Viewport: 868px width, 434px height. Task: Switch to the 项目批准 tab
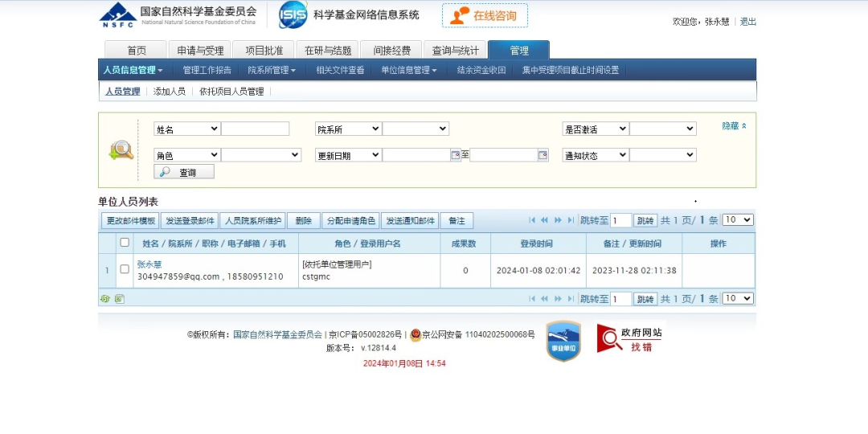coord(264,51)
